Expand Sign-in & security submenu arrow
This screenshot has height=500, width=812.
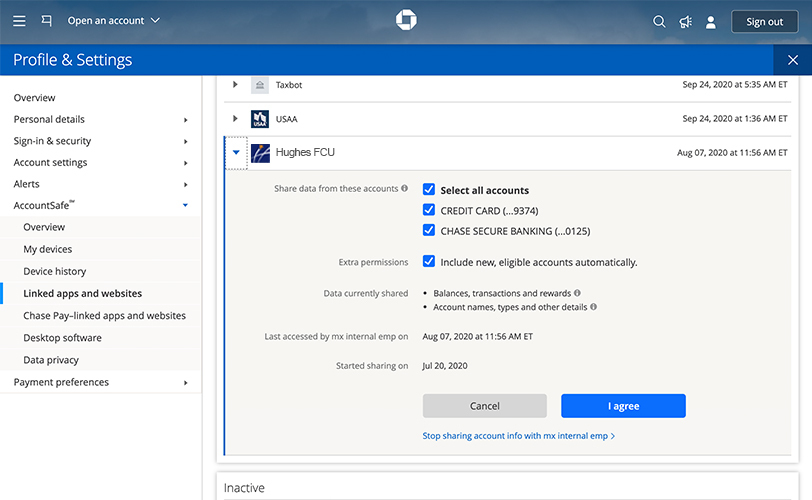click(x=185, y=142)
